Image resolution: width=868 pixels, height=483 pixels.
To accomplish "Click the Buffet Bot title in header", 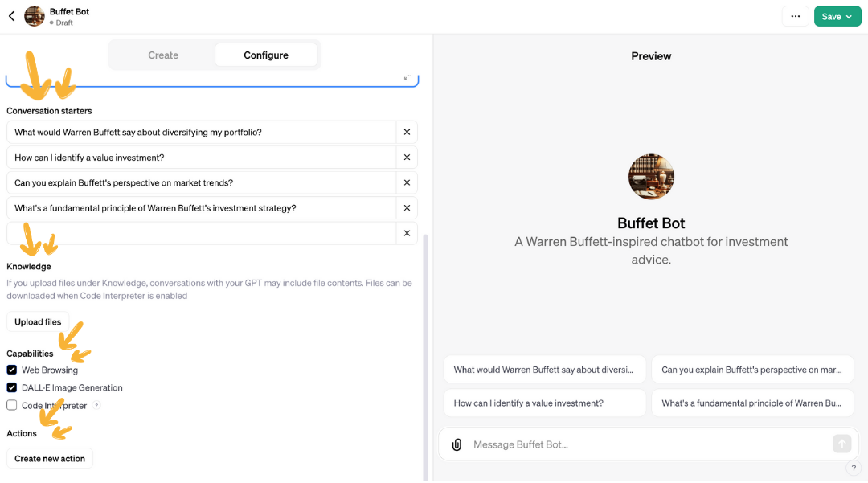I will click(69, 11).
